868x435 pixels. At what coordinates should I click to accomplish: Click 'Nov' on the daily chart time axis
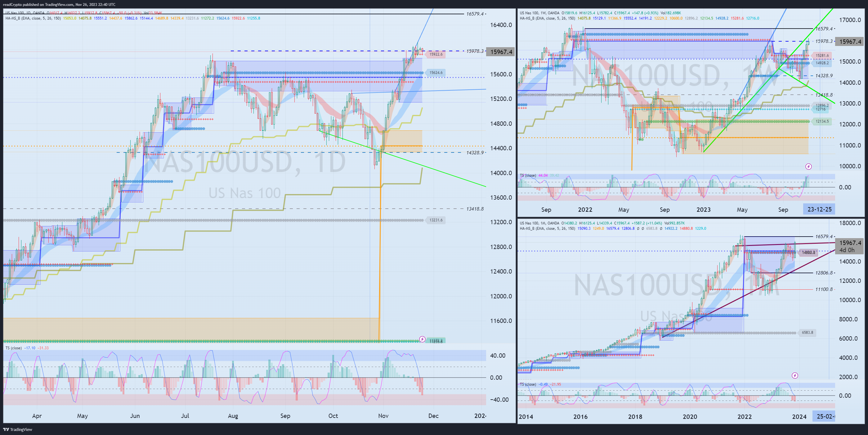click(383, 416)
